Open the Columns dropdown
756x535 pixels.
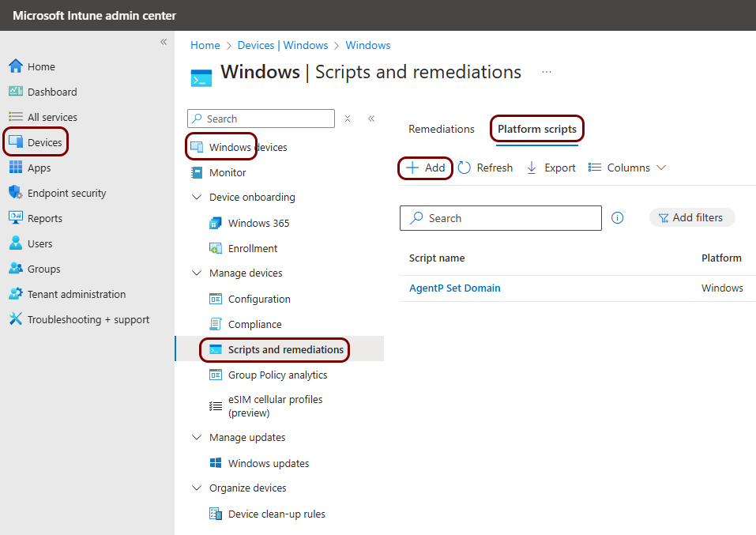[628, 168]
